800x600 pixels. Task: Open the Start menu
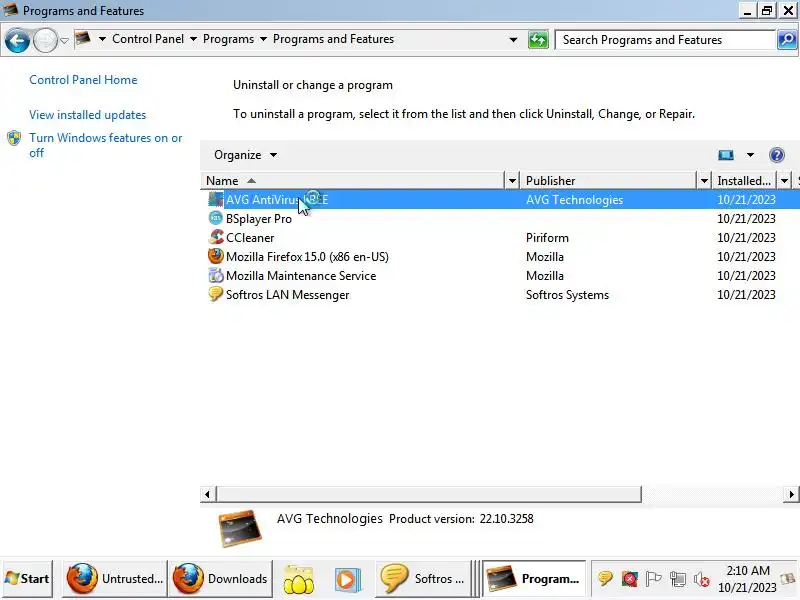click(x=27, y=579)
